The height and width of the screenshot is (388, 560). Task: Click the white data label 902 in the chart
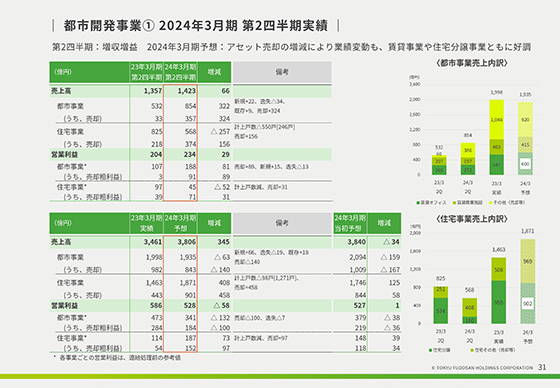(528, 304)
